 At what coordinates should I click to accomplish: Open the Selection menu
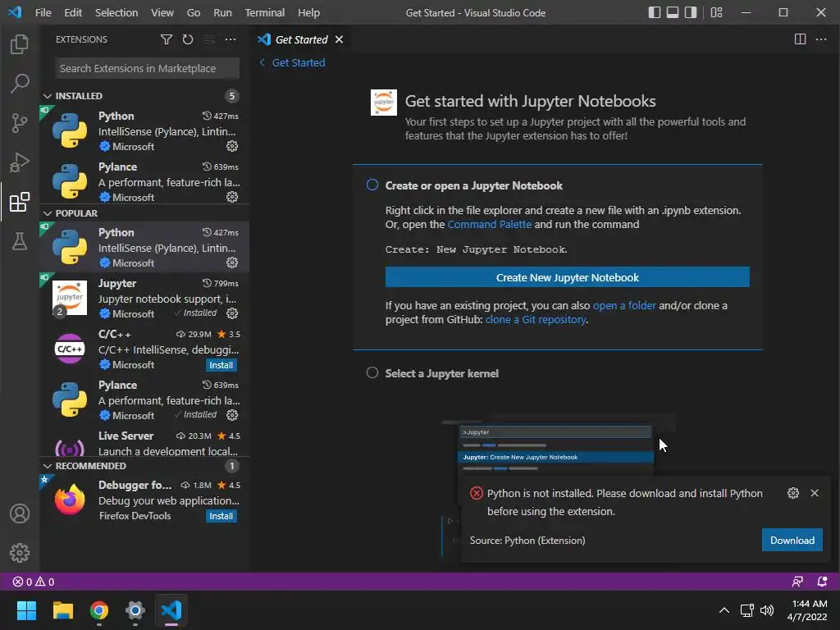tap(116, 12)
